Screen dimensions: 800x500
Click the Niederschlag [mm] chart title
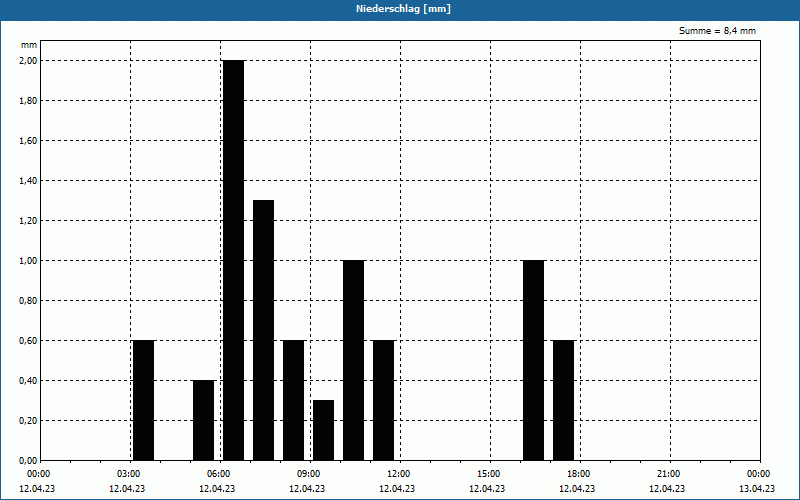pos(403,9)
